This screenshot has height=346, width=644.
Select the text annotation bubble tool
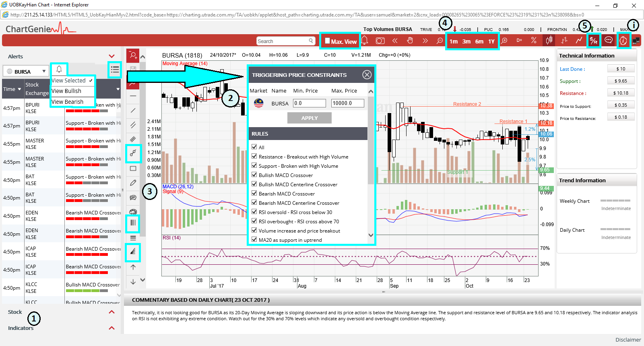[133, 197]
